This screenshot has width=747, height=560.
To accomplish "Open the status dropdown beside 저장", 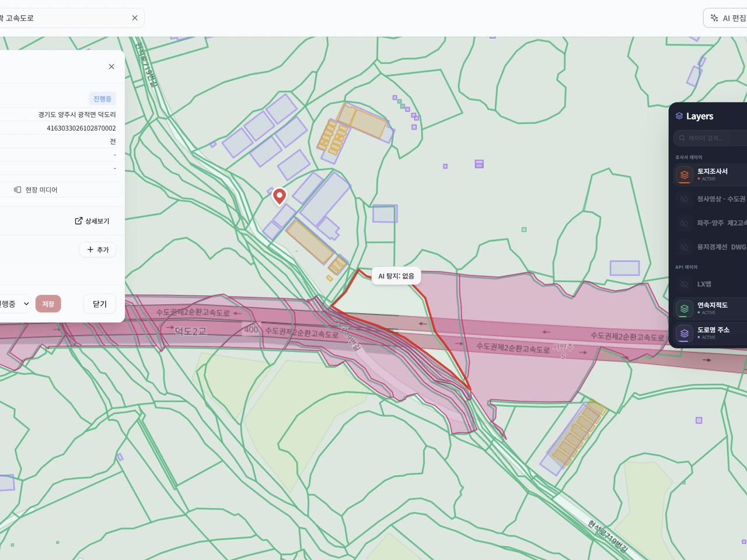I will click(x=15, y=304).
